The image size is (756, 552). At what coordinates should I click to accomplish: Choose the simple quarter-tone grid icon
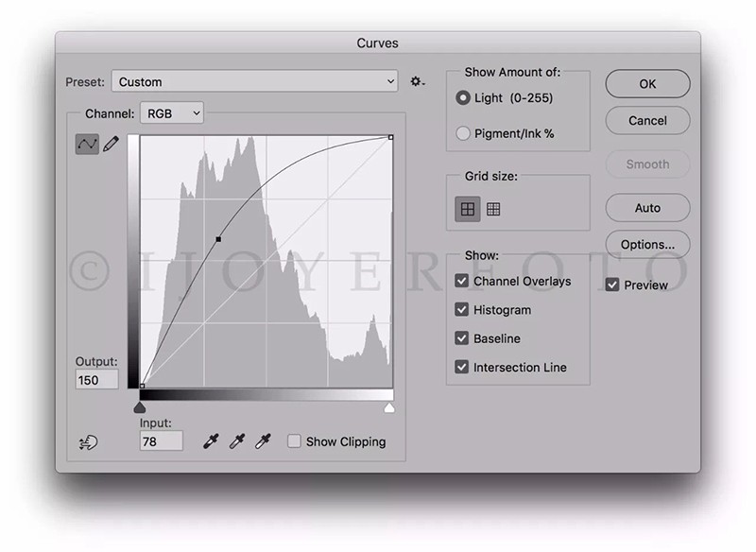pos(468,209)
